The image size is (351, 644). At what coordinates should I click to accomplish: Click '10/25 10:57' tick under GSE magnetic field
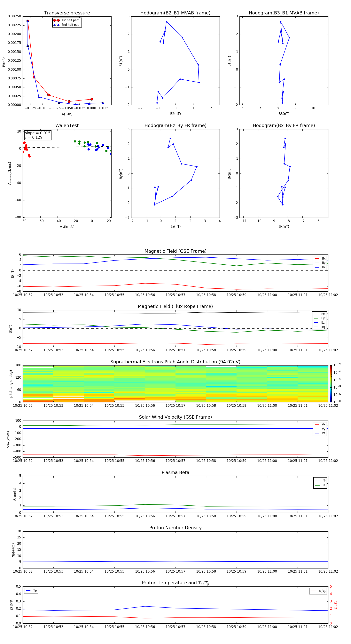pyautogui.click(x=175, y=295)
